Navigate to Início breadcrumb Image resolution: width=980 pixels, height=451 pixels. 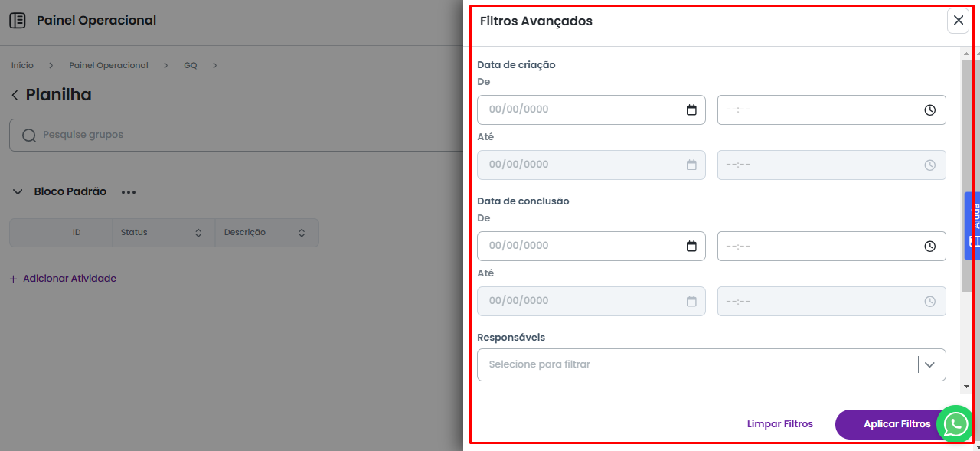(22, 65)
